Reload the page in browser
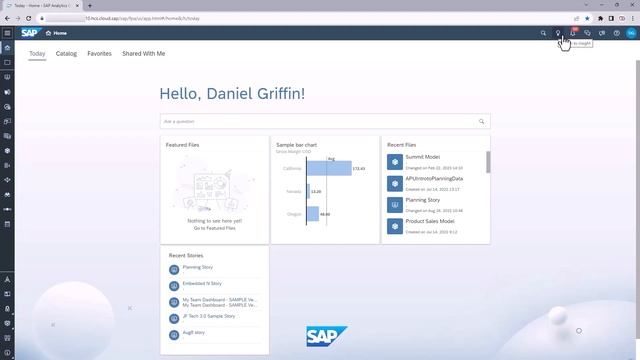640x360 pixels. click(x=29, y=18)
